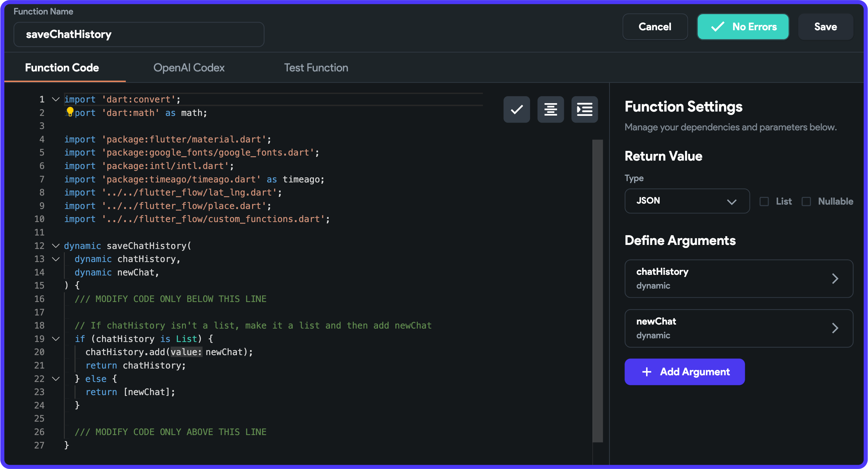
Task: Click the plus icon in Add Argument
Action: coord(646,372)
